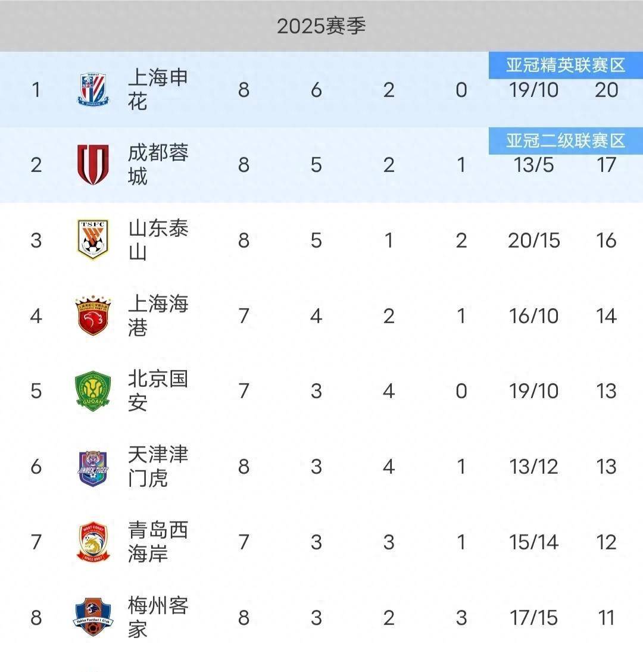Tap the Chengdu Rongcheng red shield logo
This screenshot has height=672, width=643.
93,164
